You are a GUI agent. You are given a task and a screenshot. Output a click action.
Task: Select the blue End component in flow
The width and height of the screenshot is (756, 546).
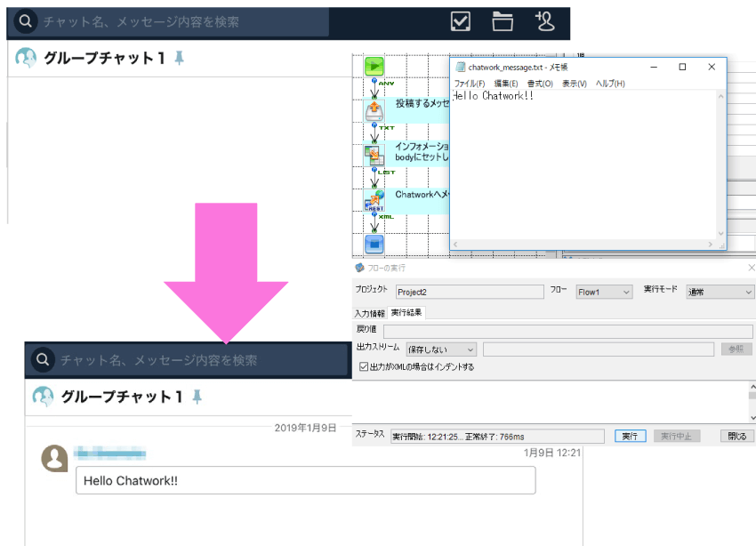[374, 245]
